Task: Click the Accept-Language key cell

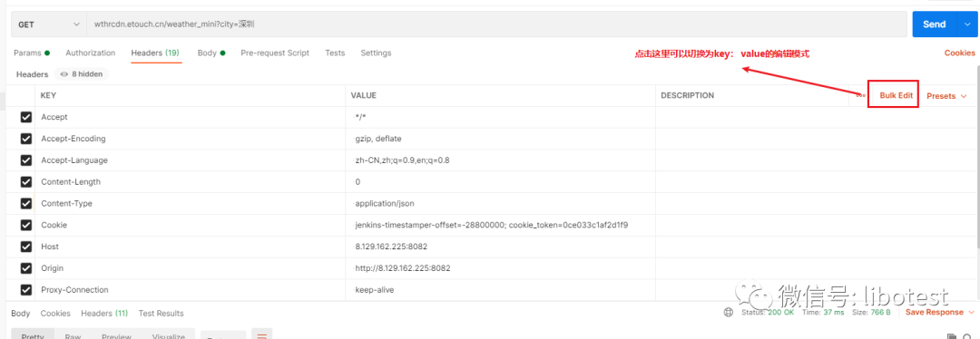Action: (190, 160)
